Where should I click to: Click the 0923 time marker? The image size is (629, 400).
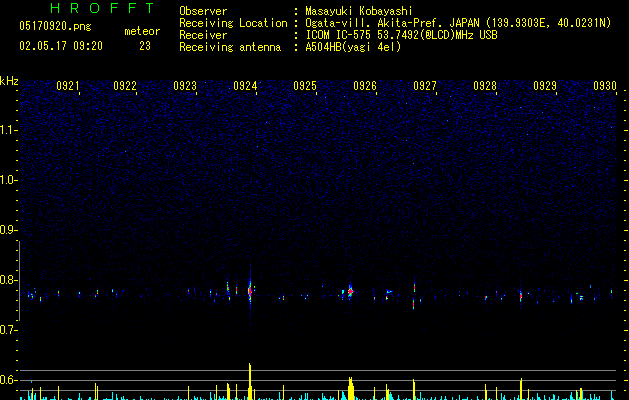(x=185, y=86)
